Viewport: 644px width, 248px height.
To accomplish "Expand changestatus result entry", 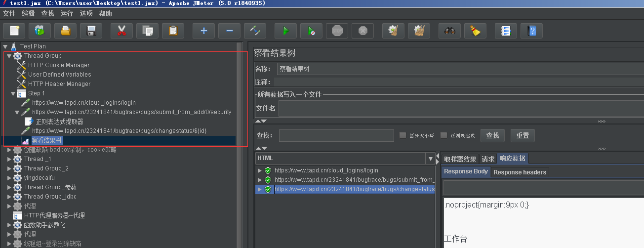I will point(260,189).
